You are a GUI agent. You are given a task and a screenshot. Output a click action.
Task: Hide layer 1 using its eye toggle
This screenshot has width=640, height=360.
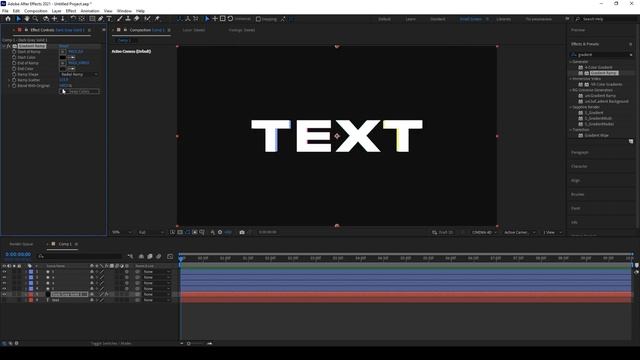click(x=4, y=272)
